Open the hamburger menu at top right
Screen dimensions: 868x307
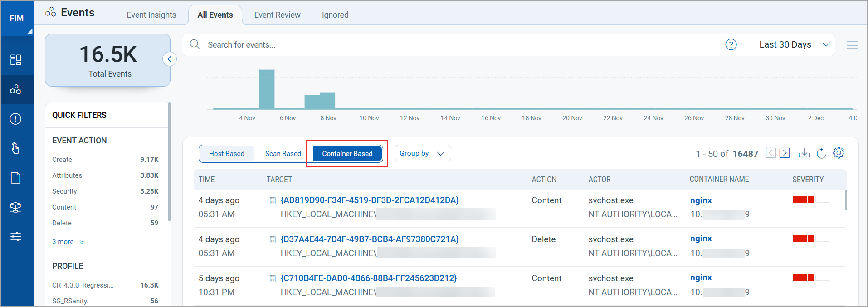pyautogui.click(x=853, y=45)
